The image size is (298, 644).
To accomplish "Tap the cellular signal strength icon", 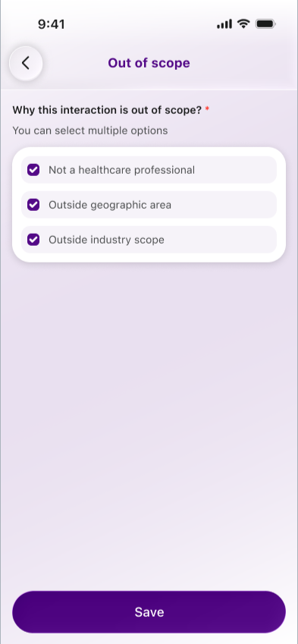I will [x=224, y=24].
